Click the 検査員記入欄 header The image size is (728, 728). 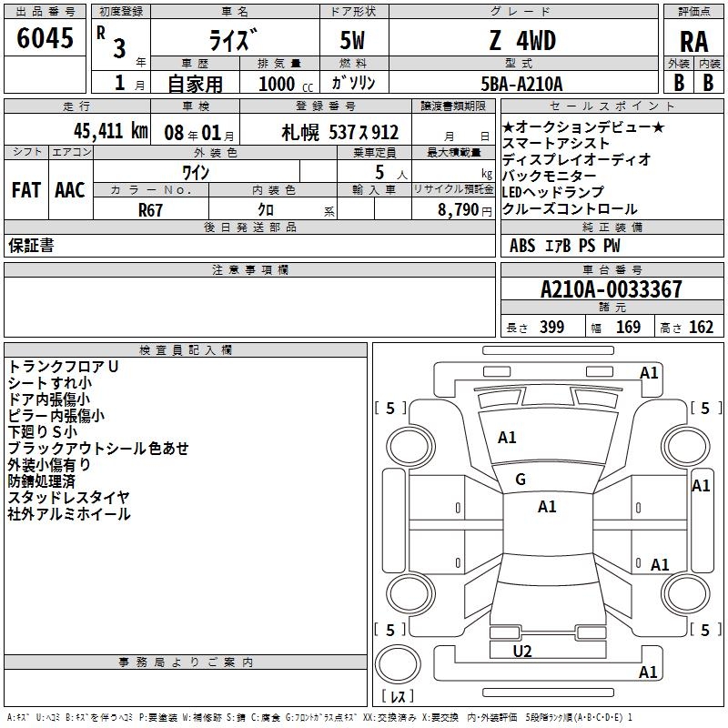click(x=186, y=350)
